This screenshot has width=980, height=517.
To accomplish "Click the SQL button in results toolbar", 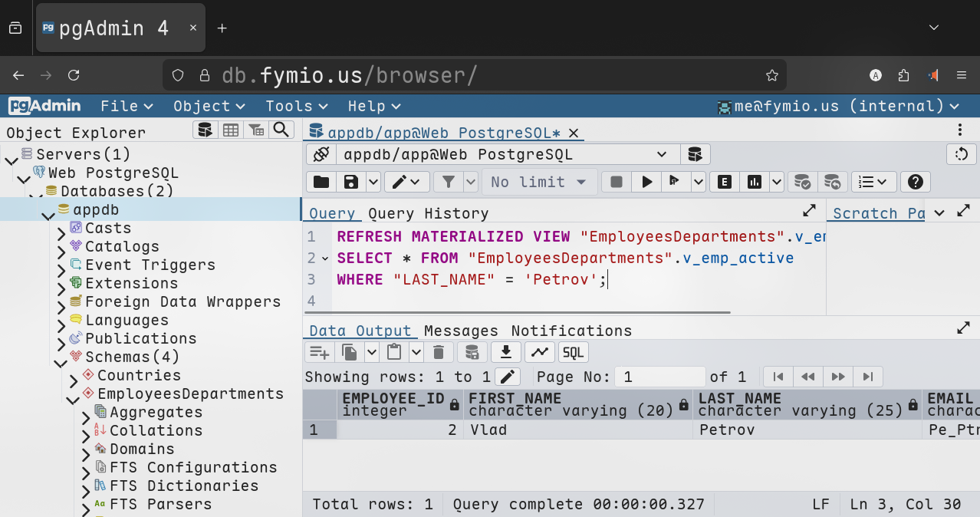I will click(574, 352).
